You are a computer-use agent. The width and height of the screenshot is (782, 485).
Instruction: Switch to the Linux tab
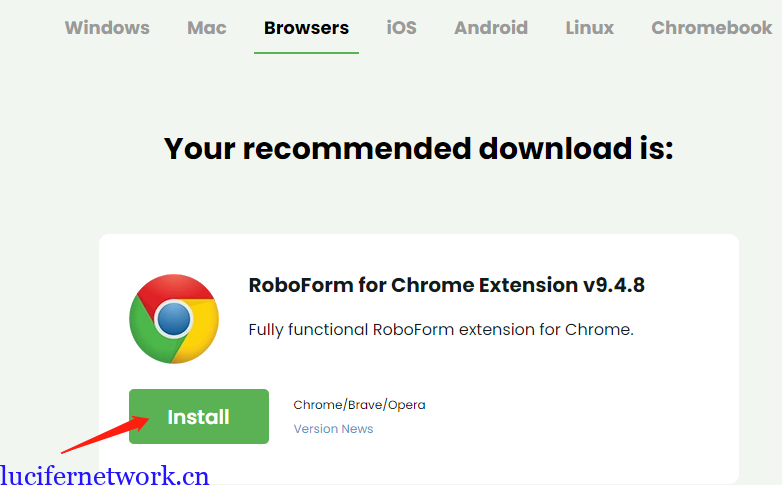[589, 28]
